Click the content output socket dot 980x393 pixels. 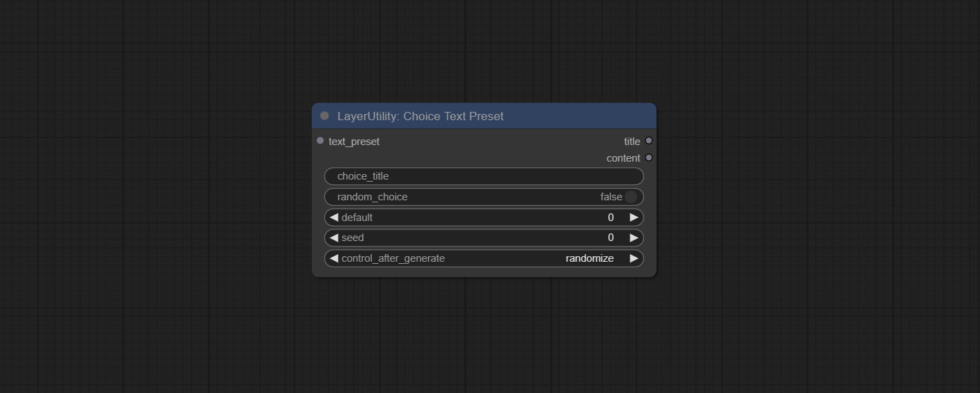648,158
